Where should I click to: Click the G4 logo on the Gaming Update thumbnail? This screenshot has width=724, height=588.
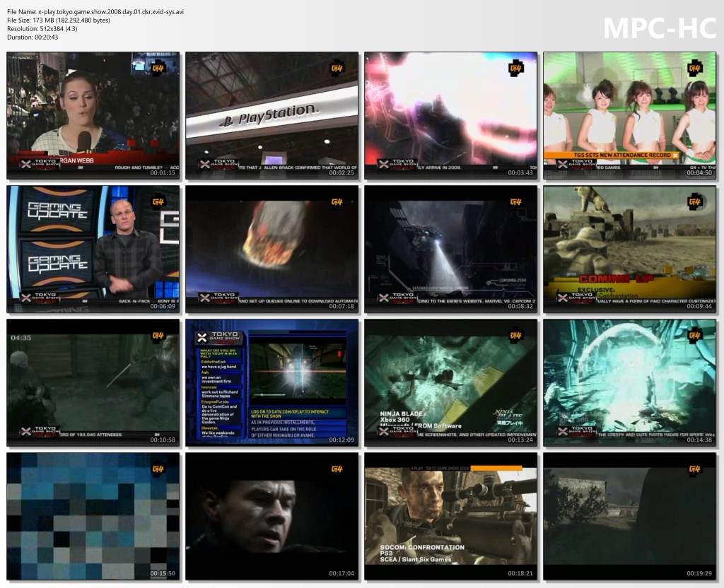click(x=158, y=201)
